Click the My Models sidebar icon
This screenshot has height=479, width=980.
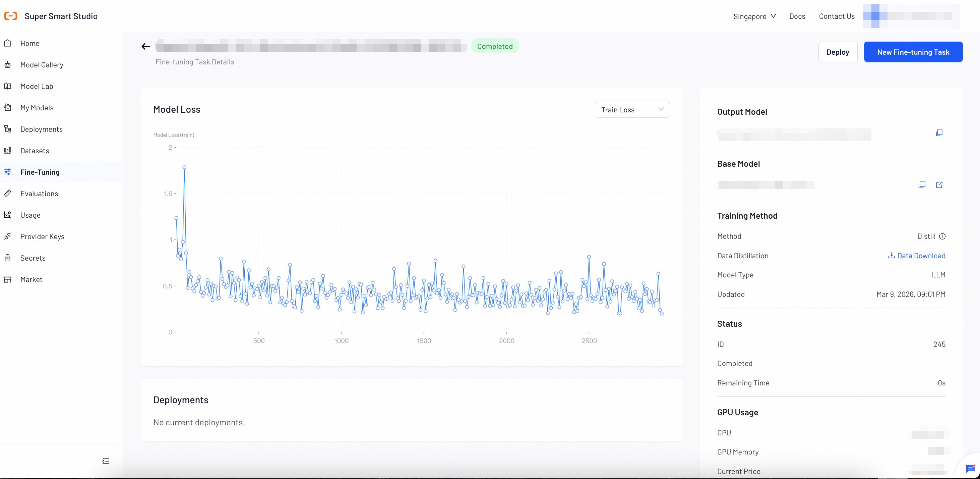8,108
